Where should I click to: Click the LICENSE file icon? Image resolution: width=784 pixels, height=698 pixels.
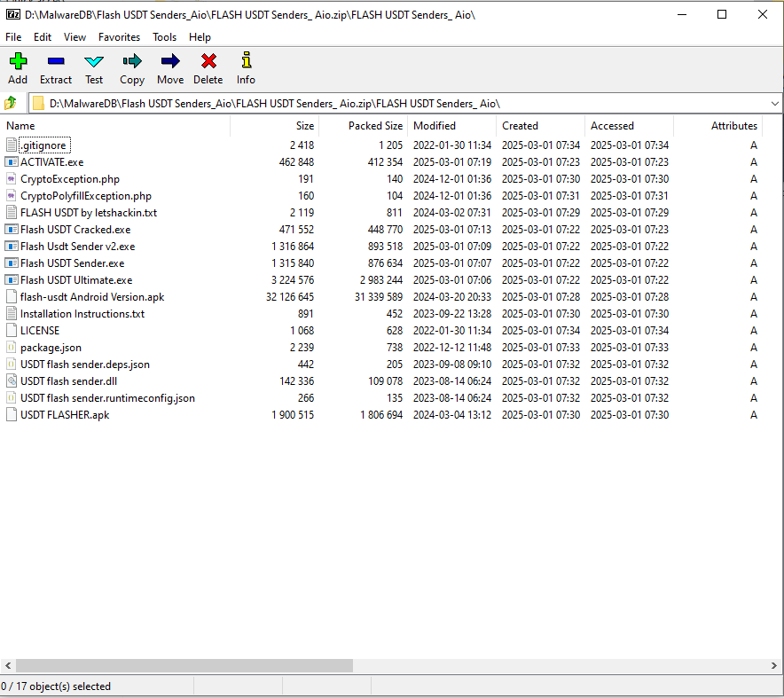[x=11, y=331]
